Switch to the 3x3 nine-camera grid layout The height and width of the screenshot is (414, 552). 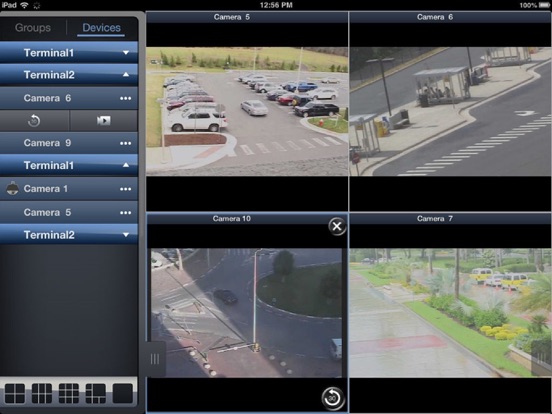pos(69,393)
